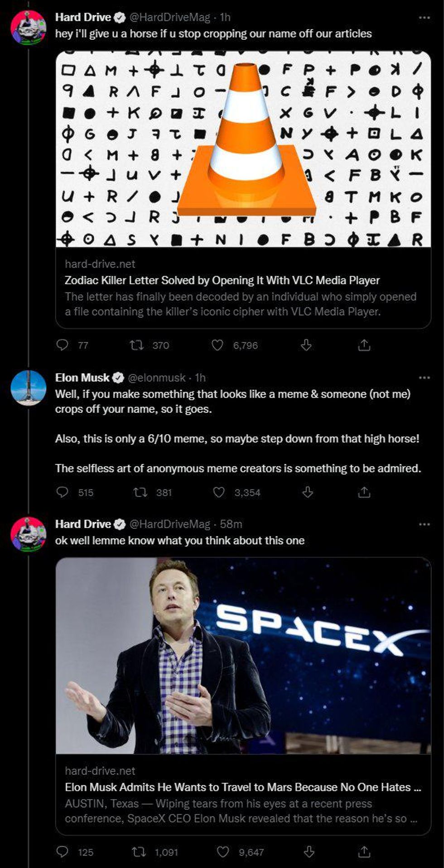This screenshot has width=444, height=868.
Task: Open the @elonmusk profile handle
Action: click(x=157, y=378)
